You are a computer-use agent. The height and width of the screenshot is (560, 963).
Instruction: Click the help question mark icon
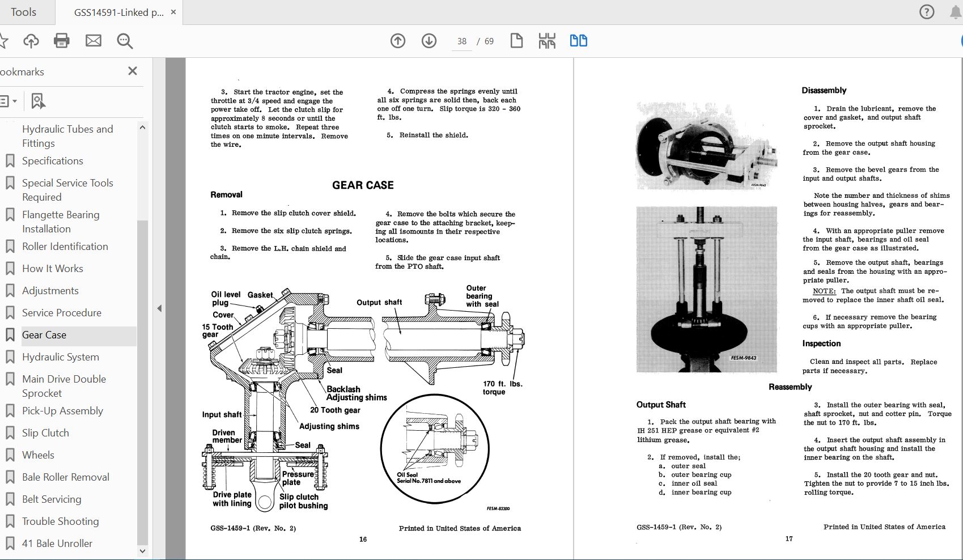point(927,12)
